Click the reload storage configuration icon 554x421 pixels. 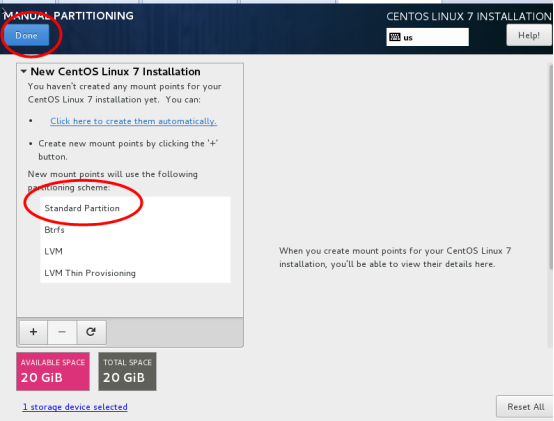point(91,332)
